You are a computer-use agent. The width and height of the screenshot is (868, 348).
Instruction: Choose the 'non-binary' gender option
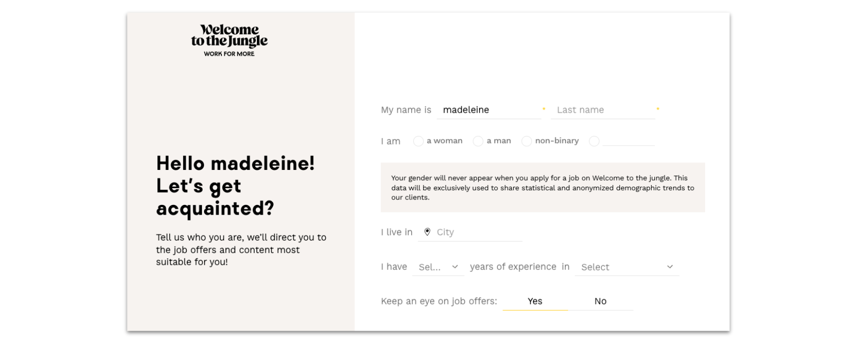[x=526, y=141]
